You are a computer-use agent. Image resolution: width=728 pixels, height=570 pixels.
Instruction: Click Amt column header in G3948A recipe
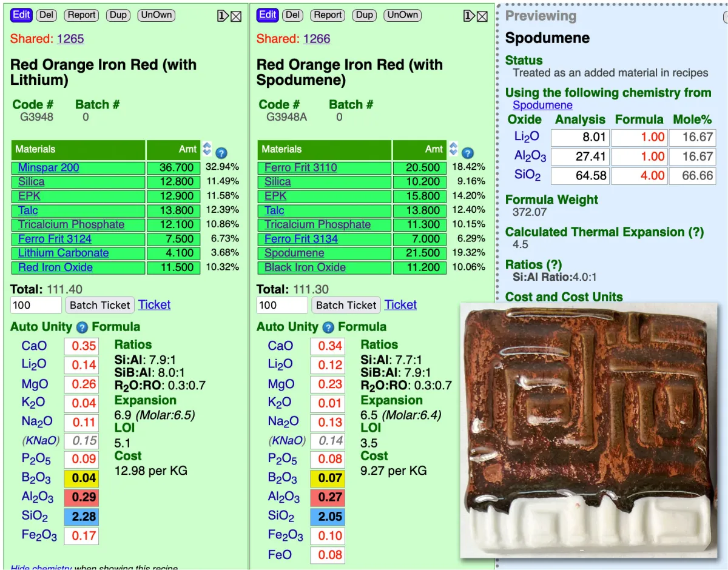(420, 149)
